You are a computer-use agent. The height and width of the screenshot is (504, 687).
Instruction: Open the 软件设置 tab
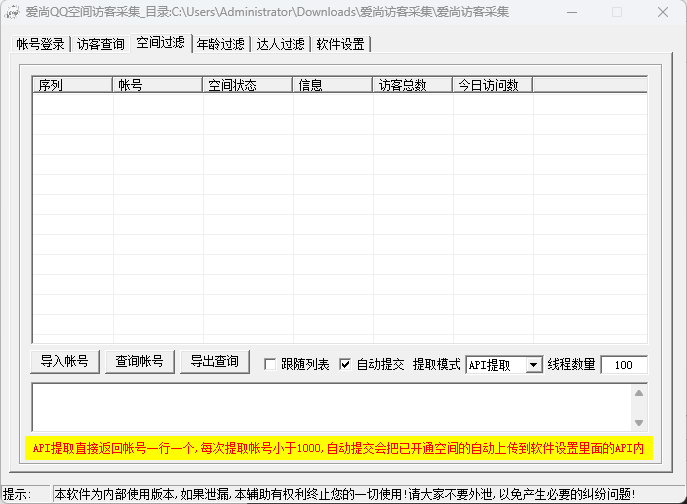340,44
